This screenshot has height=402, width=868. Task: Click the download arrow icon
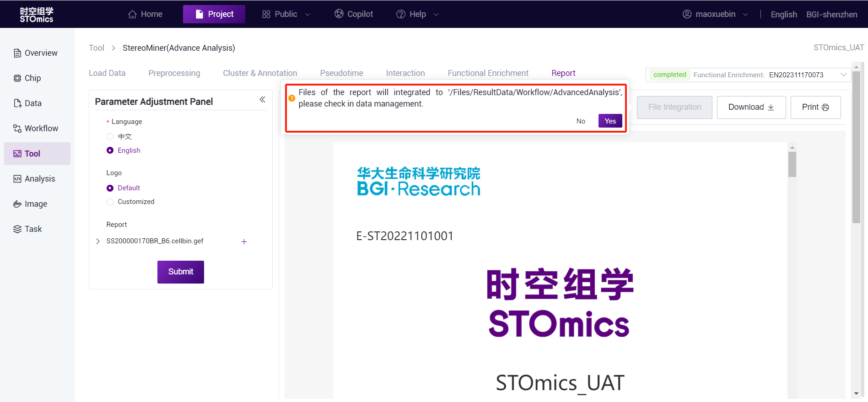coord(771,107)
